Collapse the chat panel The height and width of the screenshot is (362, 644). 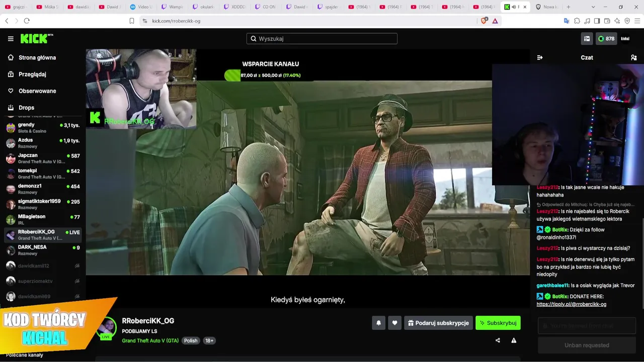[x=540, y=58]
